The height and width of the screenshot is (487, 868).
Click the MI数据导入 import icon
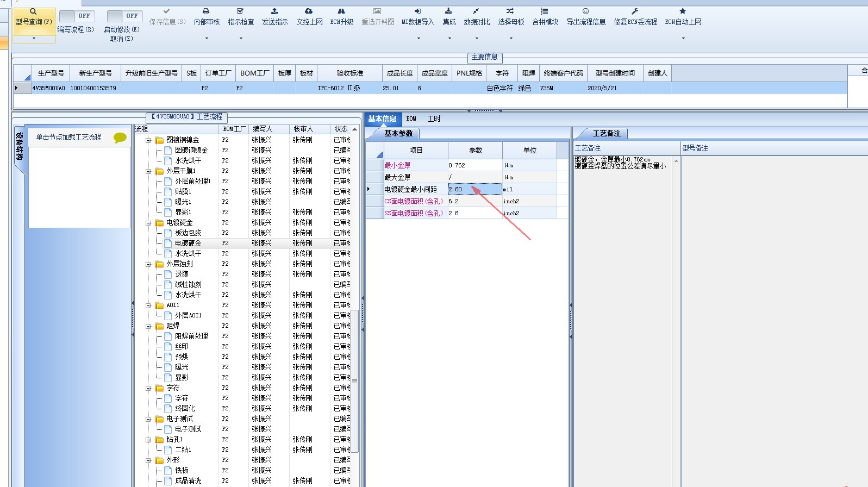point(417,11)
